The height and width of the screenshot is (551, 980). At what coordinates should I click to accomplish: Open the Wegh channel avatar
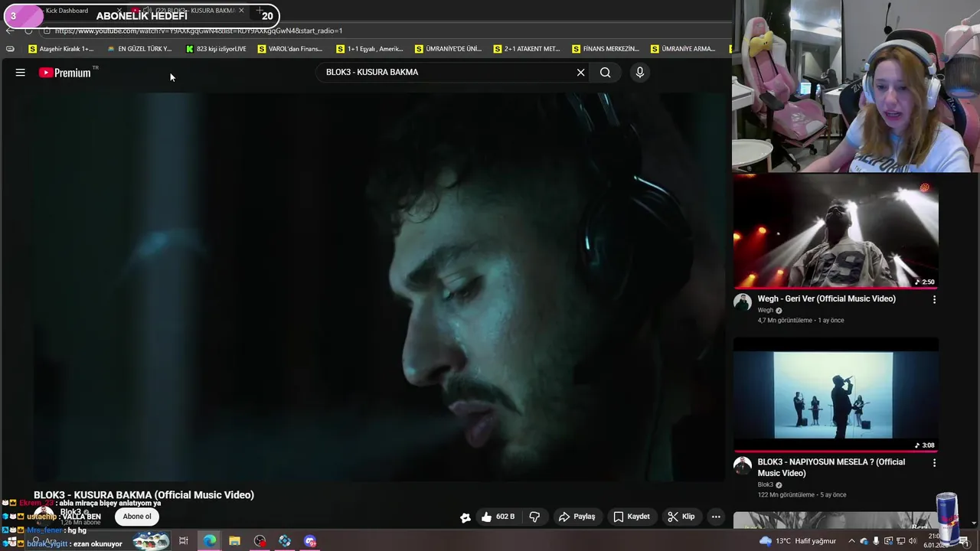point(743,302)
